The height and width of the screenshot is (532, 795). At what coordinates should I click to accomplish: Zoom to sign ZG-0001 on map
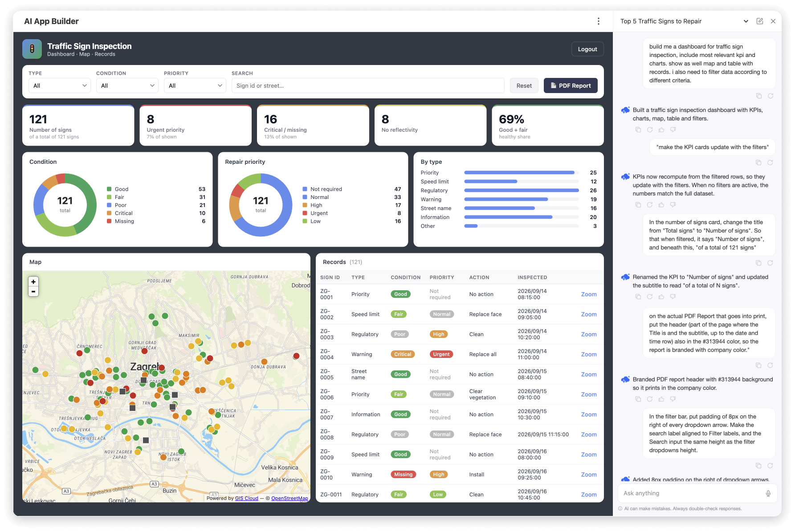tap(589, 294)
